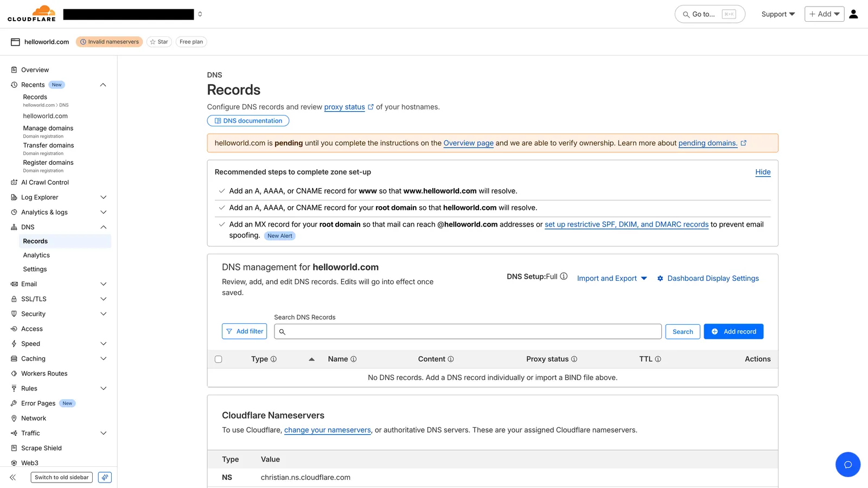The width and height of the screenshot is (868, 488).
Task: Open change your nameservers link
Action: tap(328, 430)
